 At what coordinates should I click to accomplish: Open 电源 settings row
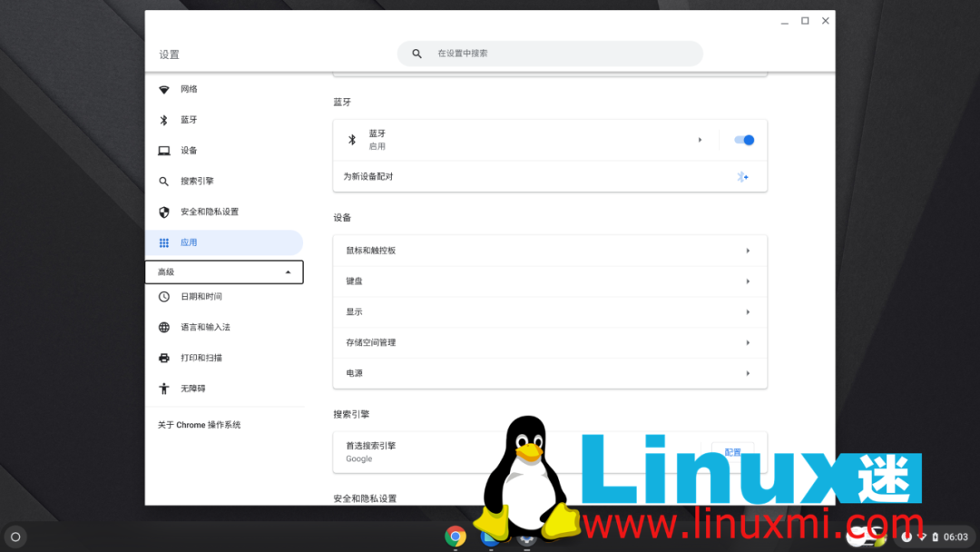point(550,373)
